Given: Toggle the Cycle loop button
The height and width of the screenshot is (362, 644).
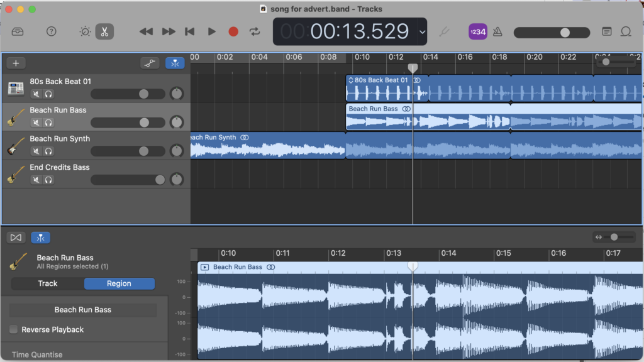Looking at the screenshot, I should click(x=255, y=31).
